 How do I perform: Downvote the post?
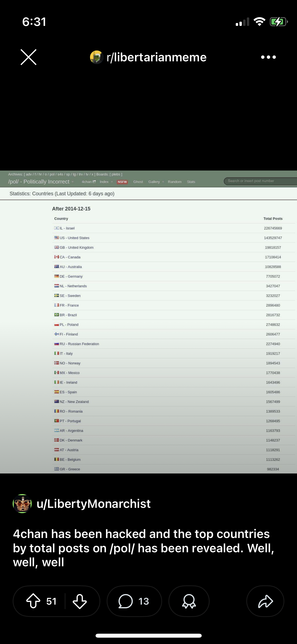point(80,601)
